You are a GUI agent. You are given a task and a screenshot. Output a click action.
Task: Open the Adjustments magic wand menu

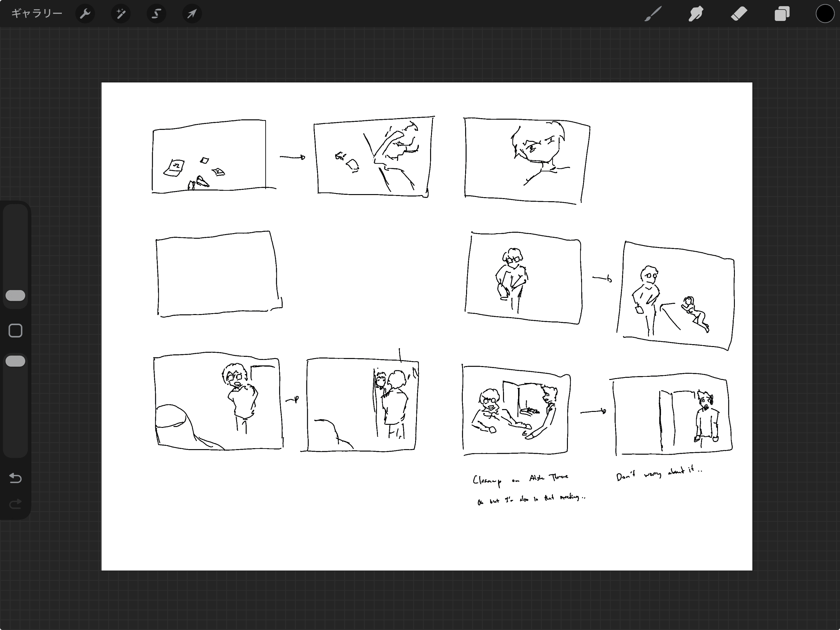[x=121, y=14]
